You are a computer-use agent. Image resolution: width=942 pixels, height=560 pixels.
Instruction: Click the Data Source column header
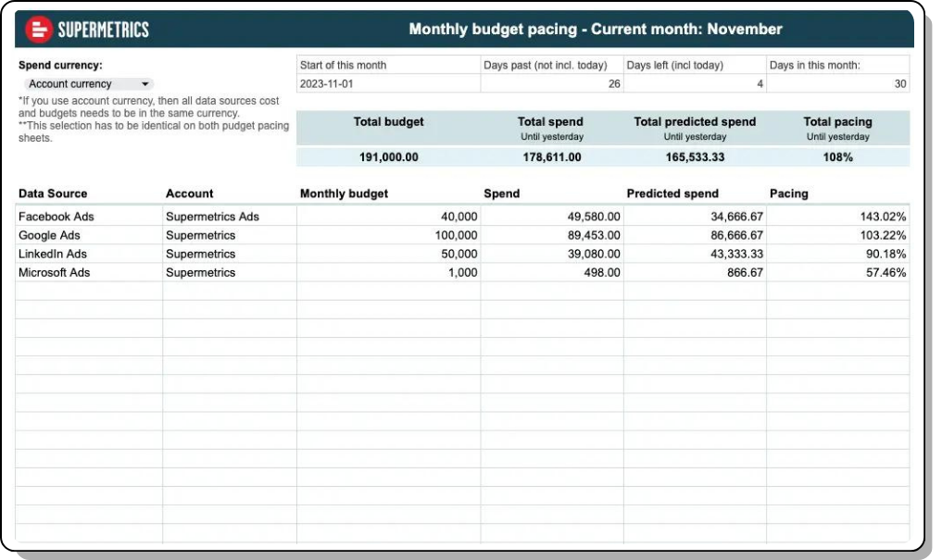(x=53, y=193)
